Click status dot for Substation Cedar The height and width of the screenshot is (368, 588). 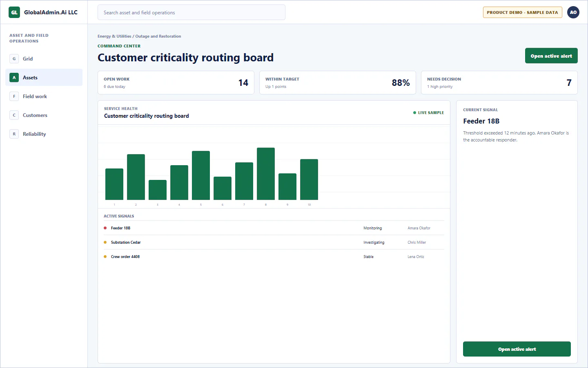(x=105, y=242)
